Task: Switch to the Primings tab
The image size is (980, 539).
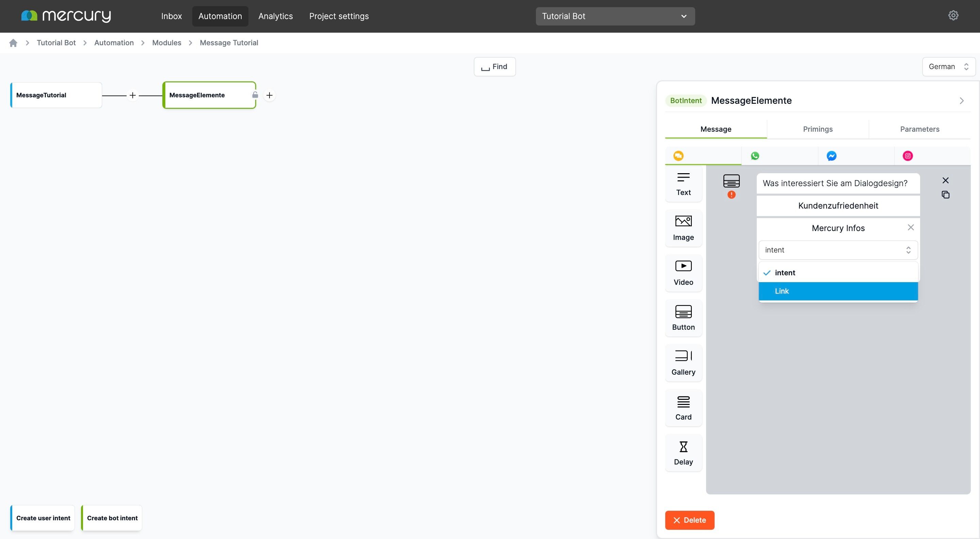Action: click(x=818, y=129)
